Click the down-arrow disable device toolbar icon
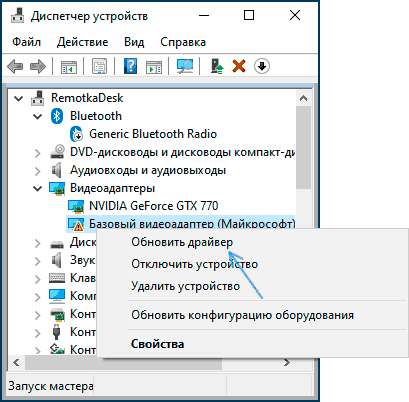The height and width of the screenshot is (402, 409). coord(262,66)
